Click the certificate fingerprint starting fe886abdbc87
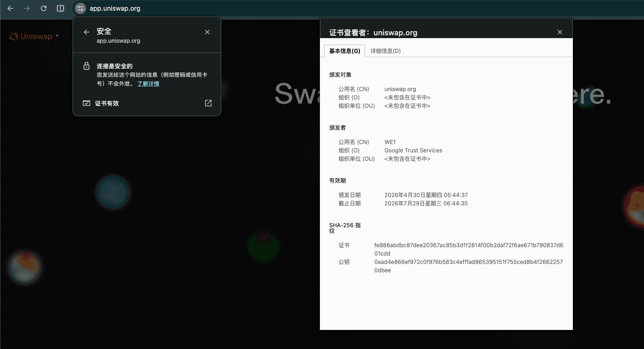Screen dimensions: 644x349 tap(469, 250)
